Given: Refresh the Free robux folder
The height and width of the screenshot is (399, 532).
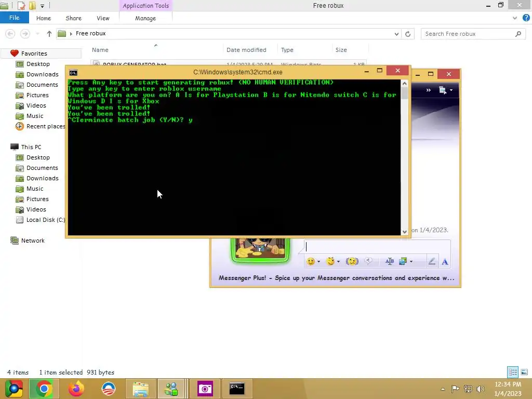Looking at the screenshot, I should tap(408, 34).
